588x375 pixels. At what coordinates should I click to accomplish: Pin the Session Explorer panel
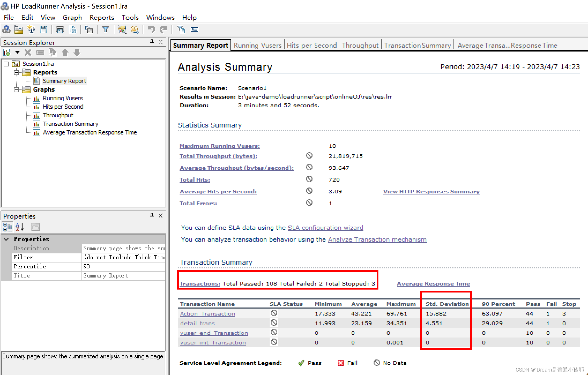(152, 42)
